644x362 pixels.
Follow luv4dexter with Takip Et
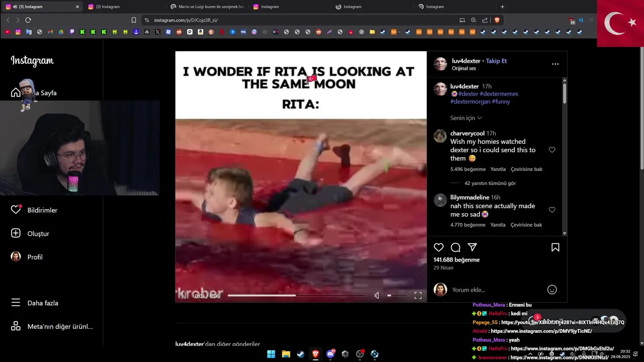496,61
